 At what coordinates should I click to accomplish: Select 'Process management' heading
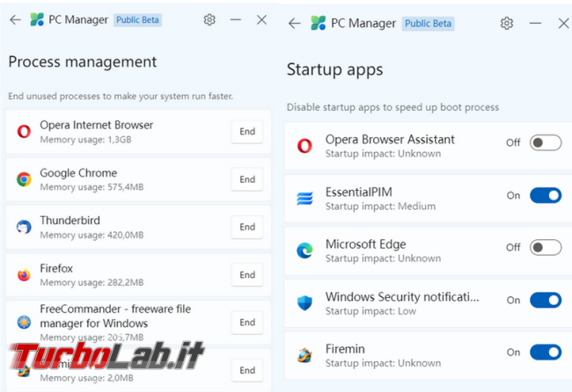(83, 62)
